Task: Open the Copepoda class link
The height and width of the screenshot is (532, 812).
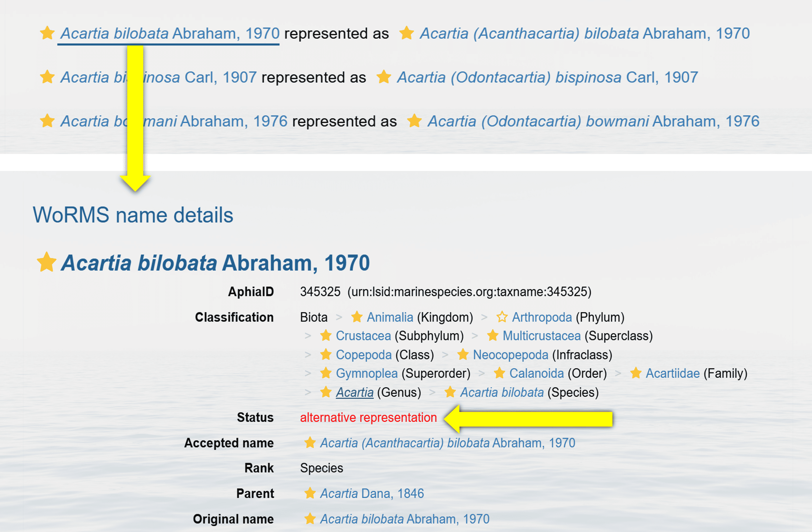Action: point(364,355)
